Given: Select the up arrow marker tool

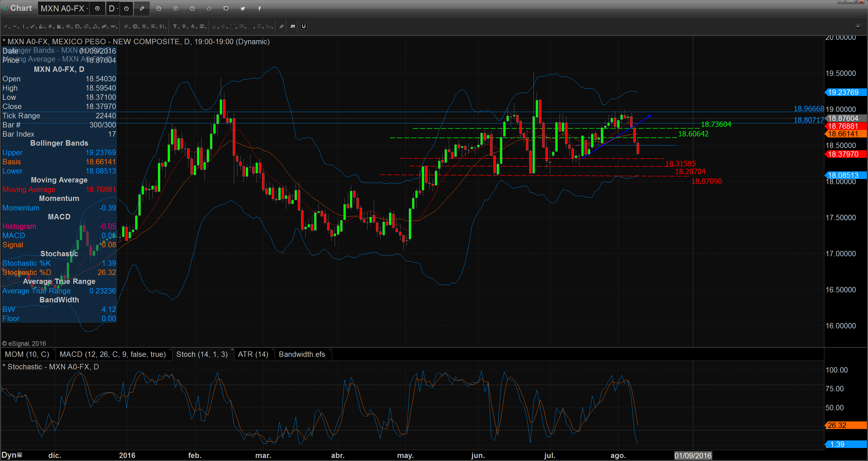Looking at the screenshot, I should coord(184,26).
